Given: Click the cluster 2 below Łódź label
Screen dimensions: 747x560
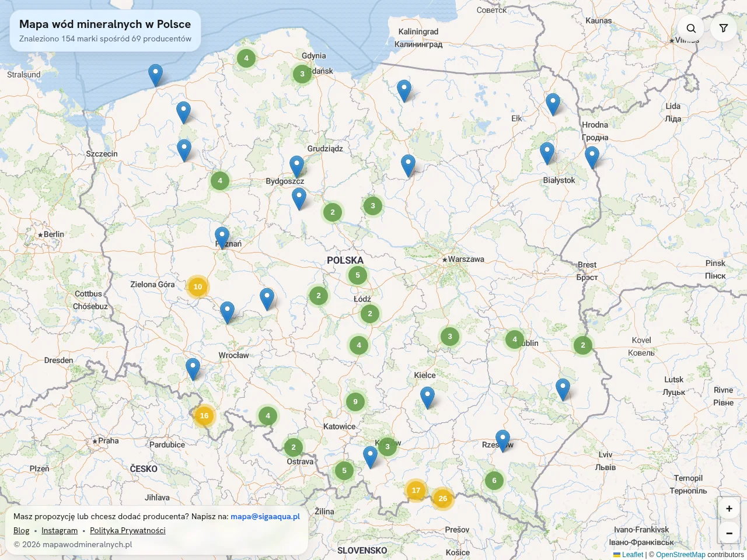Looking at the screenshot, I should (x=370, y=313).
